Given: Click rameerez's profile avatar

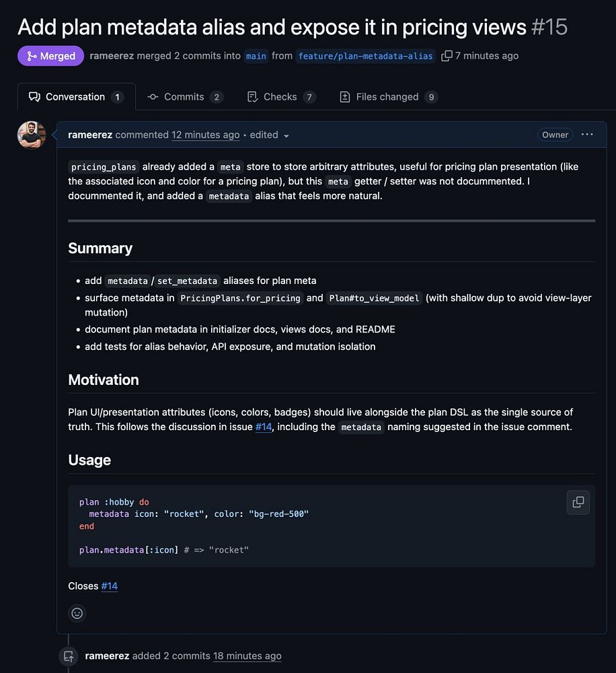Looking at the screenshot, I should pos(32,135).
